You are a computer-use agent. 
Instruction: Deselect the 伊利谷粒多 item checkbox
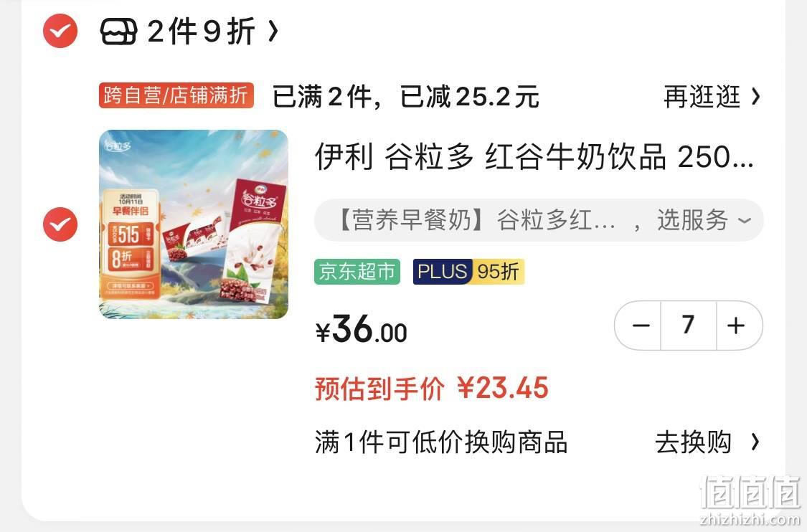tap(60, 224)
